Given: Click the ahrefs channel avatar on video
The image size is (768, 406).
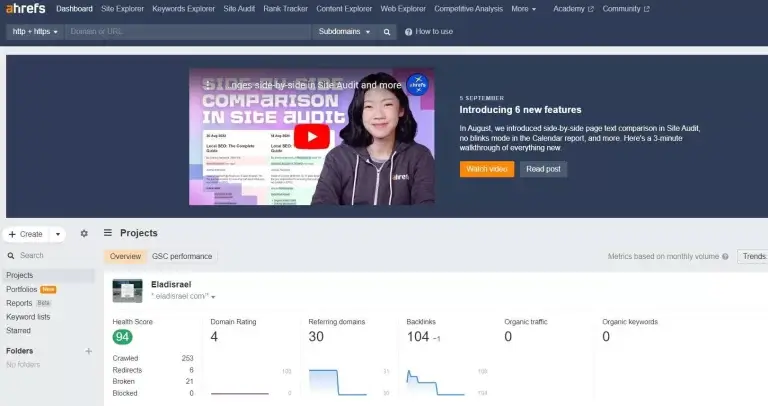Looking at the screenshot, I should point(417,85).
